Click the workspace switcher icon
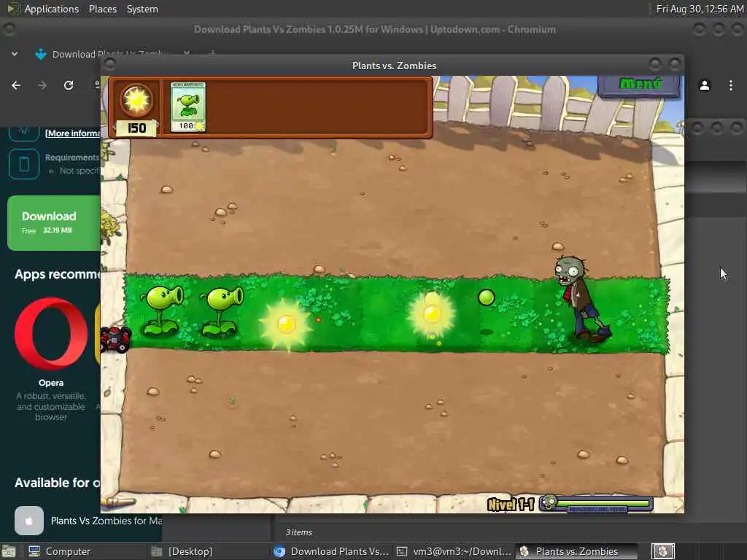 point(662,551)
